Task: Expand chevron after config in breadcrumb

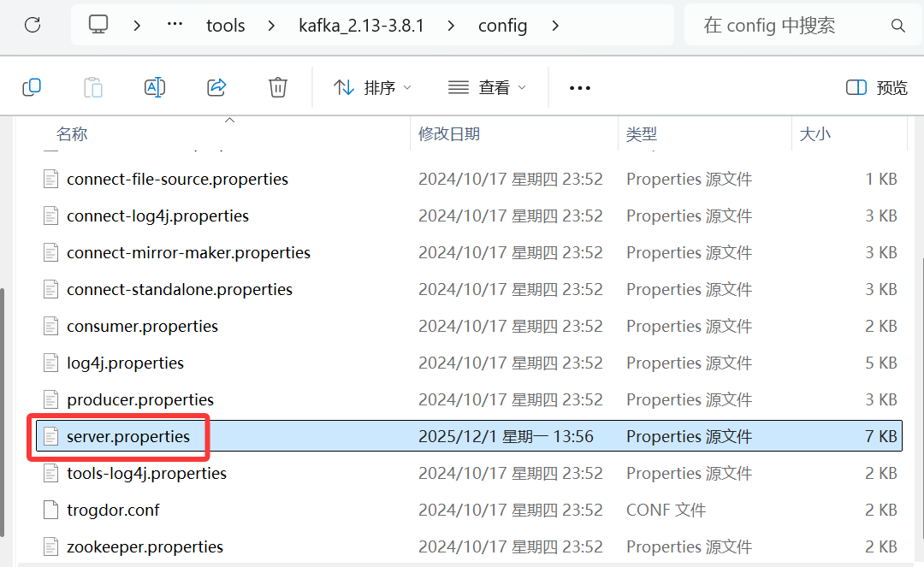Action: 555,26
